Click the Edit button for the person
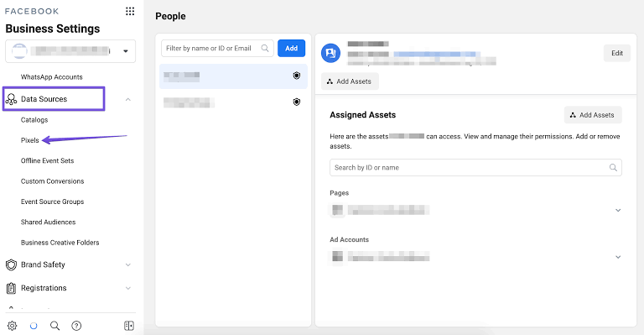Image resolution: width=644 pixels, height=335 pixels. point(617,53)
